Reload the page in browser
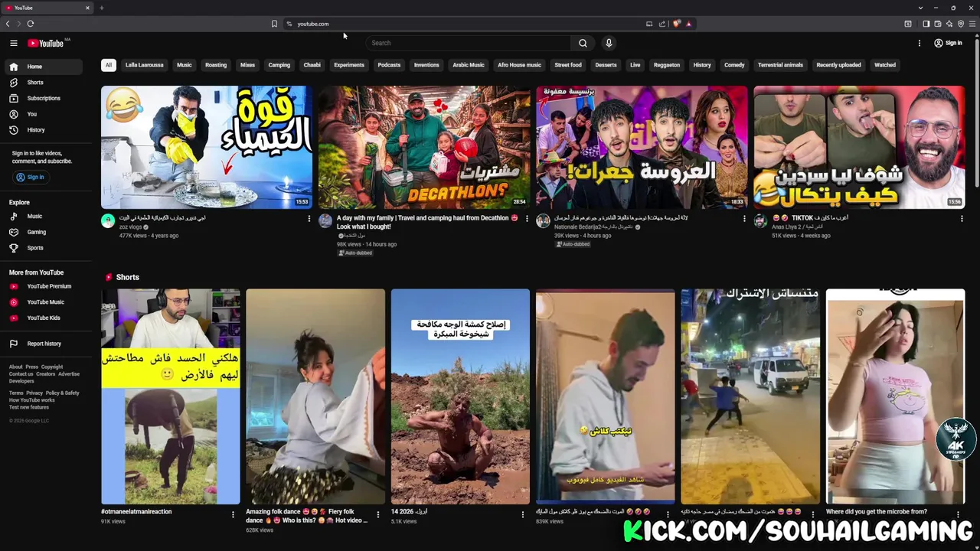980x551 pixels. [x=30, y=24]
